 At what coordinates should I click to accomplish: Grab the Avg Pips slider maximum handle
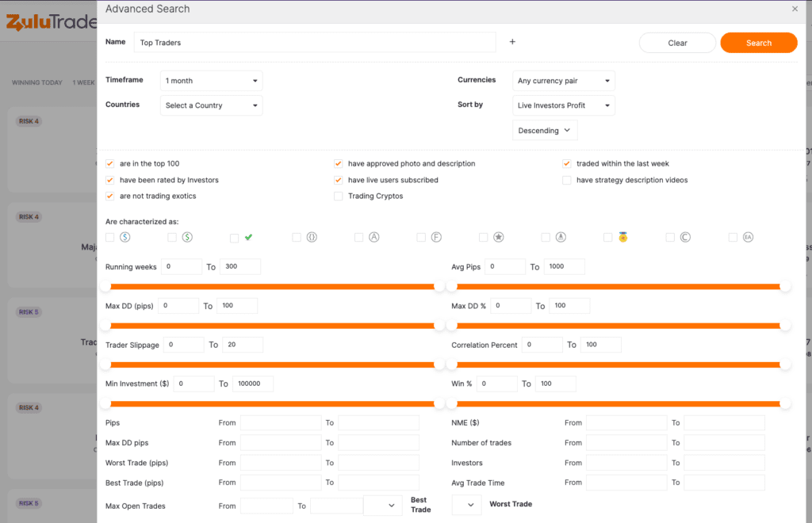[785, 287]
